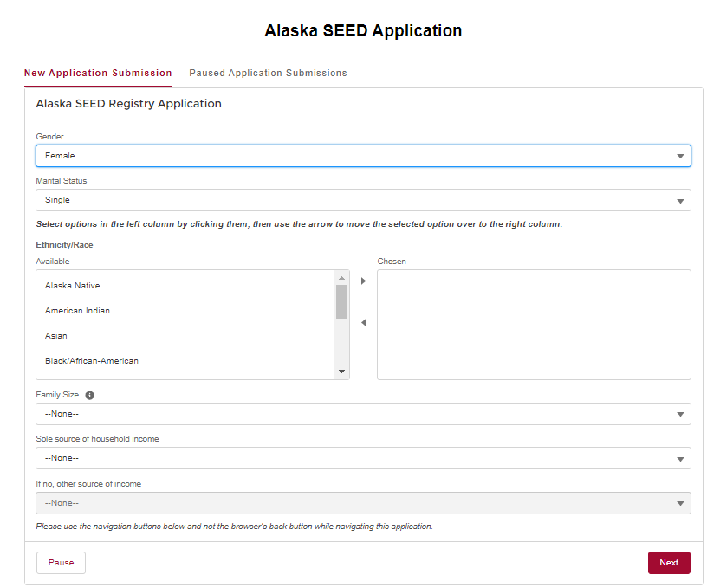Click the Ethnicity list scroll-up arrow
720x588 pixels.
click(x=341, y=278)
